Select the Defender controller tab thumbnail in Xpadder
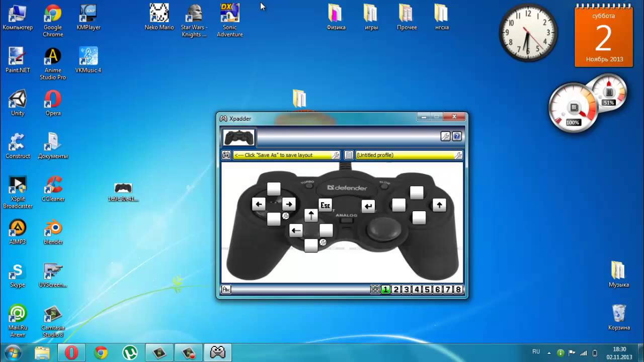 tap(239, 137)
